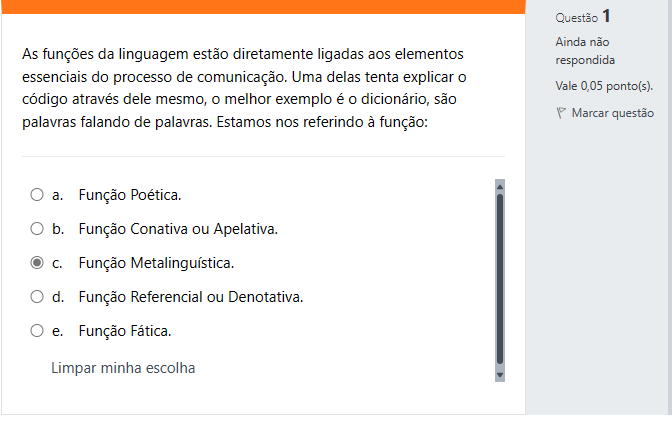This screenshot has width=672, height=424.
Task: Click the Vale 0,05 ponto(s) text
Action: [x=604, y=86]
